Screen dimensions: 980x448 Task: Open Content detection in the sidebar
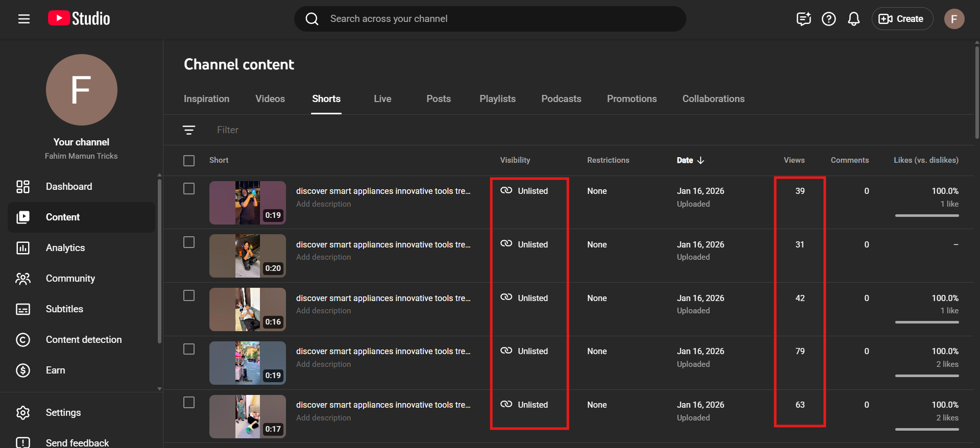click(84, 340)
